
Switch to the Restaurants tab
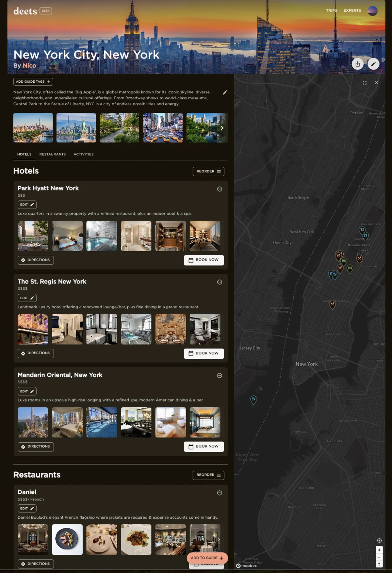coord(53,154)
